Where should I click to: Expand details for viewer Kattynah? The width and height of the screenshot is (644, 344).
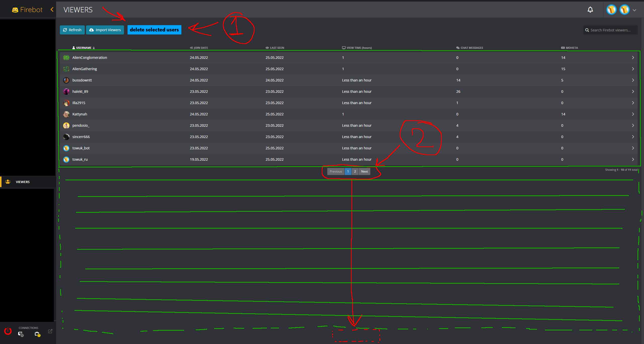(x=633, y=114)
